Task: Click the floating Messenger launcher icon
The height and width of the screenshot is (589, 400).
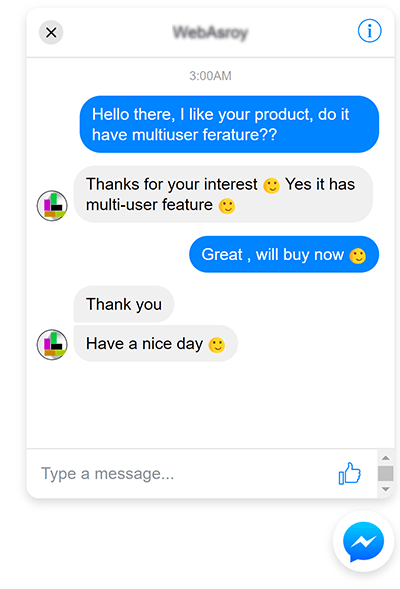Action: (363, 541)
